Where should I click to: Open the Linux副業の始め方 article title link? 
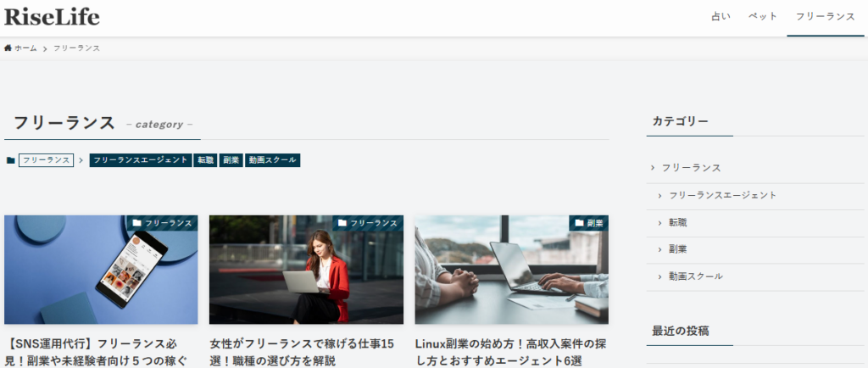click(x=511, y=352)
